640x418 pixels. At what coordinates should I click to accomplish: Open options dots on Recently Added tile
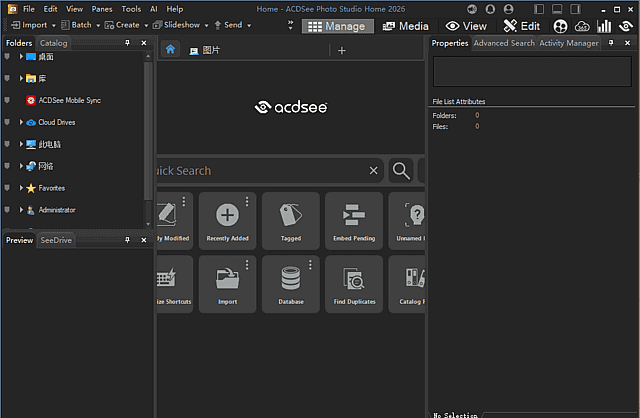coord(247,201)
